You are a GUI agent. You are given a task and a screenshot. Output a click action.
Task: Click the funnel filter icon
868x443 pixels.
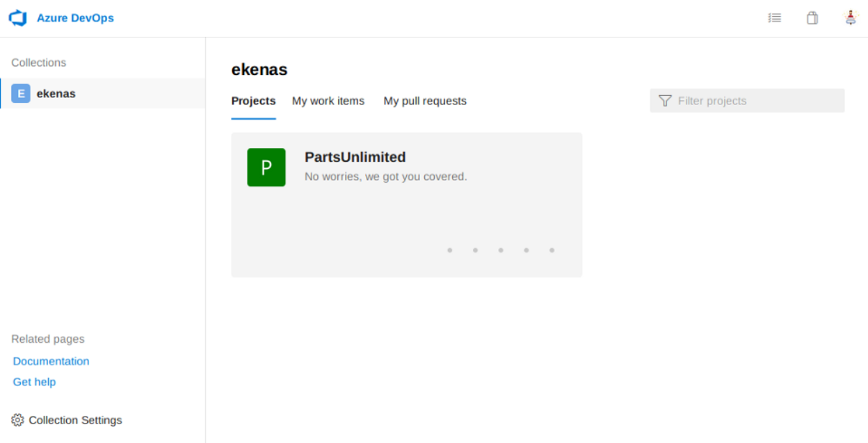coord(665,101)
